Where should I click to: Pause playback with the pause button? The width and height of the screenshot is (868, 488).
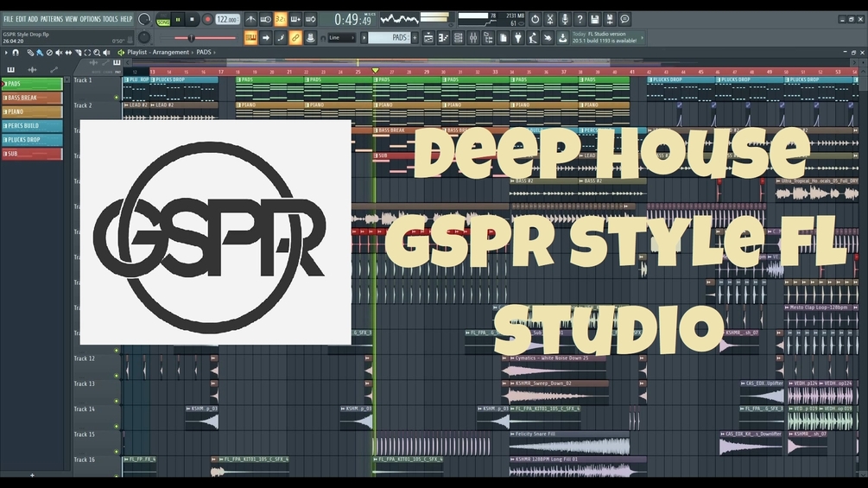pyautogui.click(x=178, y=19)
